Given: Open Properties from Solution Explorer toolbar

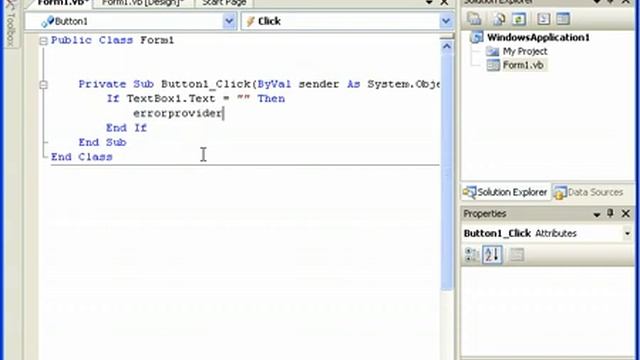Looking at the screenshot, I should pos(474,19).
